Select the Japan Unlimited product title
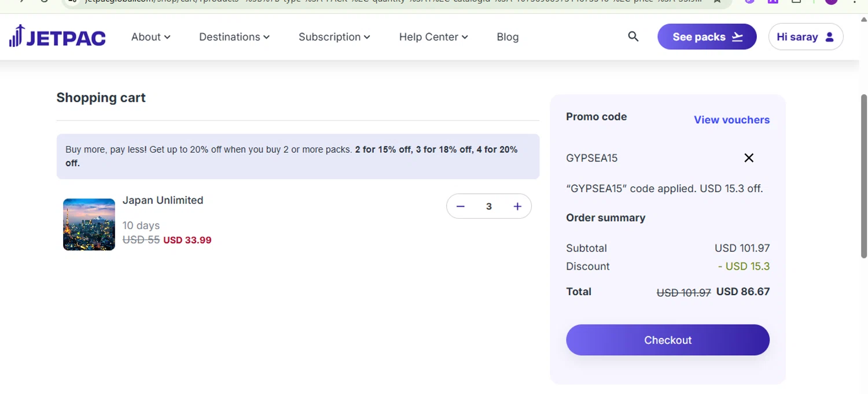Viewport: 868px width, 394px height. click(x=163, y=200)
